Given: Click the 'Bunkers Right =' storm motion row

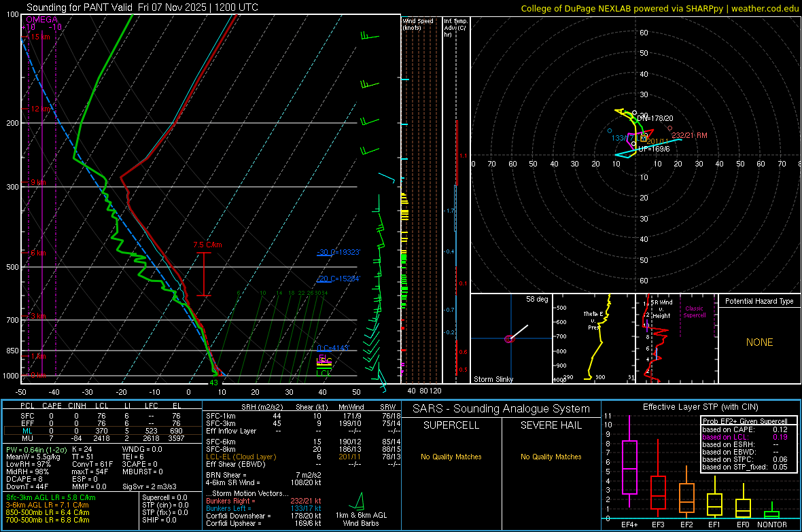Looking at the screenshot, I should [264, 501].
